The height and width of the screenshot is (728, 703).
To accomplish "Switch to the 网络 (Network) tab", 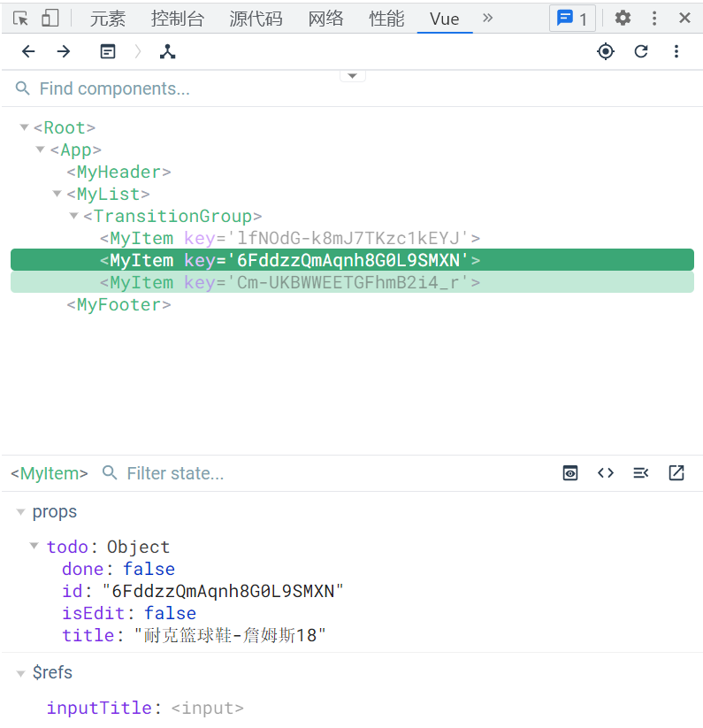I will pos(325,18).
